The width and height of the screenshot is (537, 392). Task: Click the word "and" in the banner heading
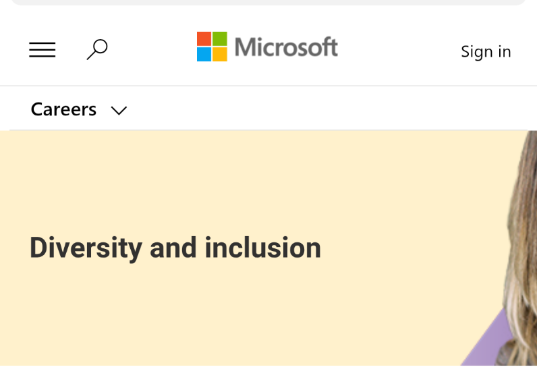click(173, 248)
